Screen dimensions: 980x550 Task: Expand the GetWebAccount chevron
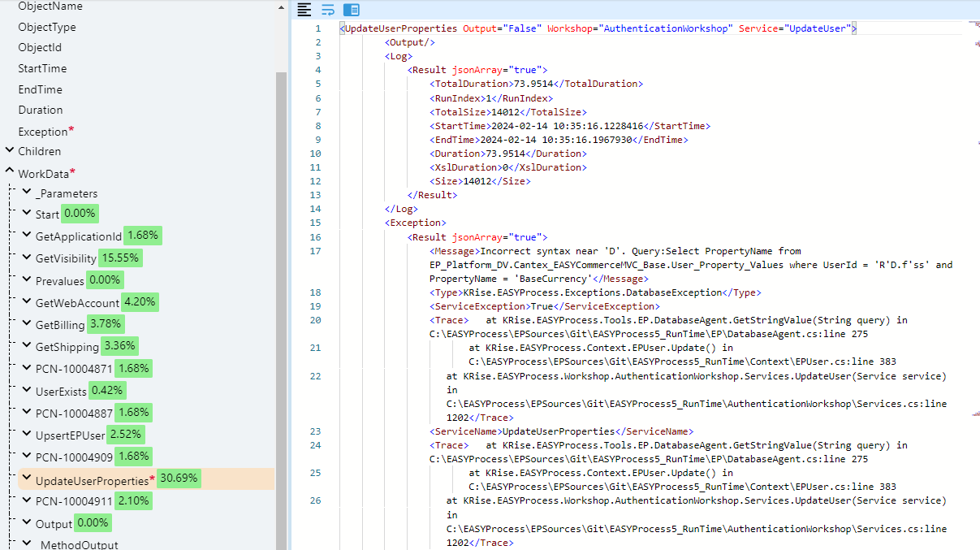pyautogui.click(x=27, y=302)
